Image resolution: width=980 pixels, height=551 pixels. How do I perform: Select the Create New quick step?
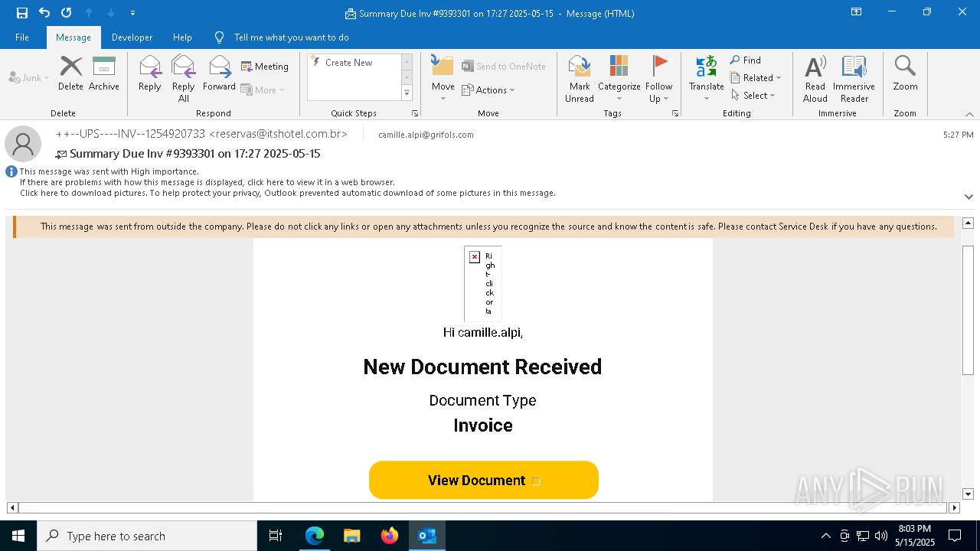point(353,63)
